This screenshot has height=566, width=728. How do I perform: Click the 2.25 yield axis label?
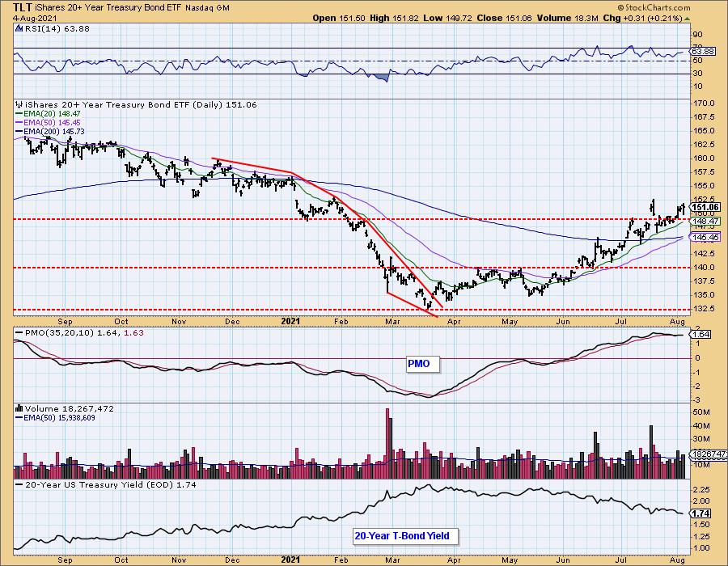[x=701, y=489]
